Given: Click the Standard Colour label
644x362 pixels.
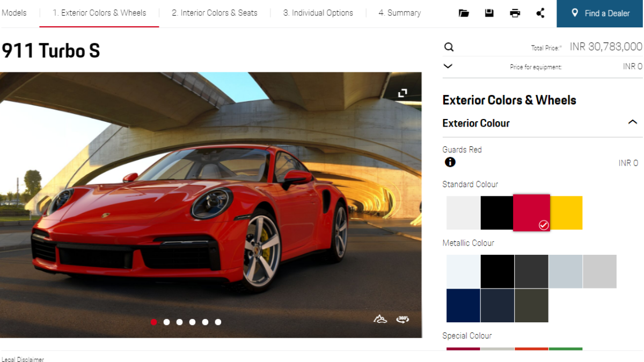Looking at the screenshot, I should pyautogui.click(x=470, y=184).
